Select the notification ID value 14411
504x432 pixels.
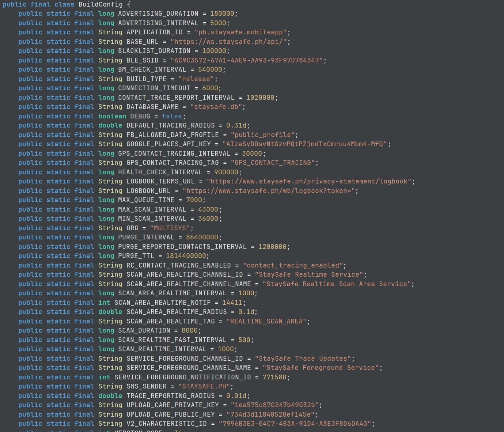click(x=232, y=303)
